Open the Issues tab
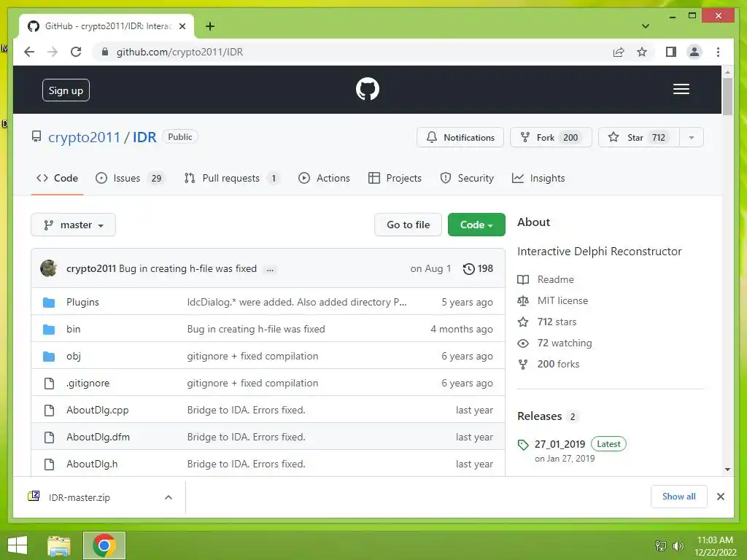 pyautogui.click(x=130, y=178)
